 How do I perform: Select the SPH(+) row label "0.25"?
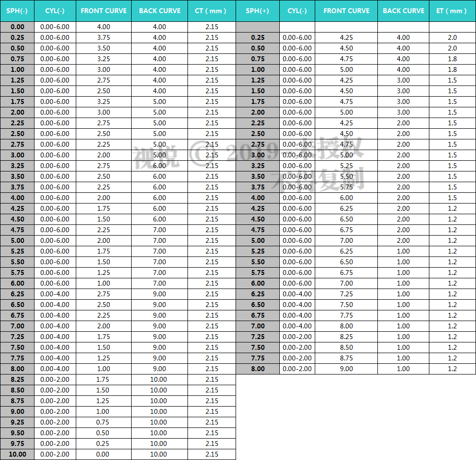pyautogui.click(x=258, y=38)
